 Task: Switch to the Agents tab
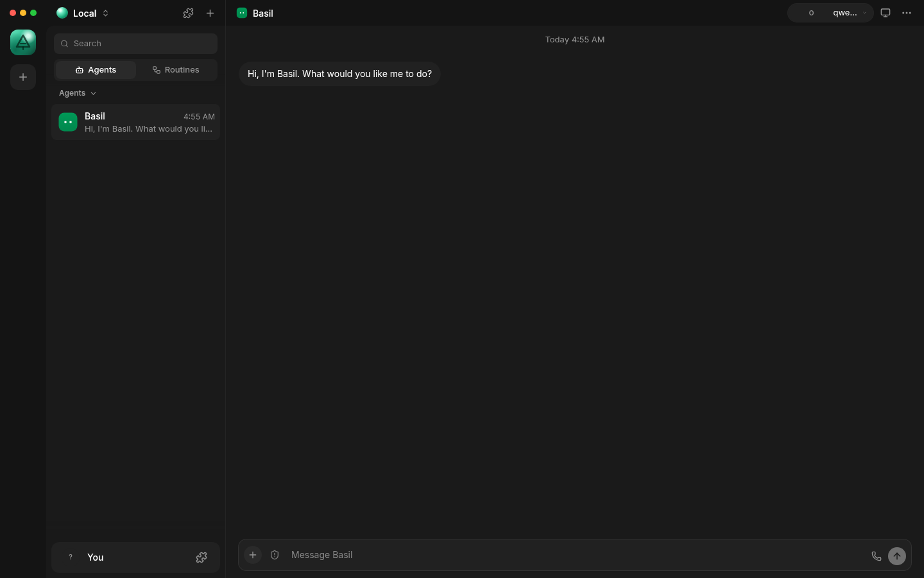coord(96,70)
